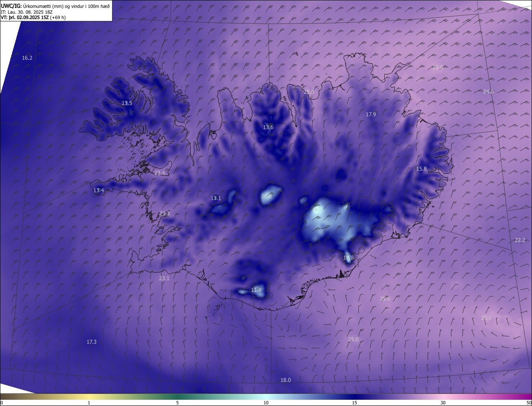
Task: Click the 25.6 value label
Action: tap(385, 299)
